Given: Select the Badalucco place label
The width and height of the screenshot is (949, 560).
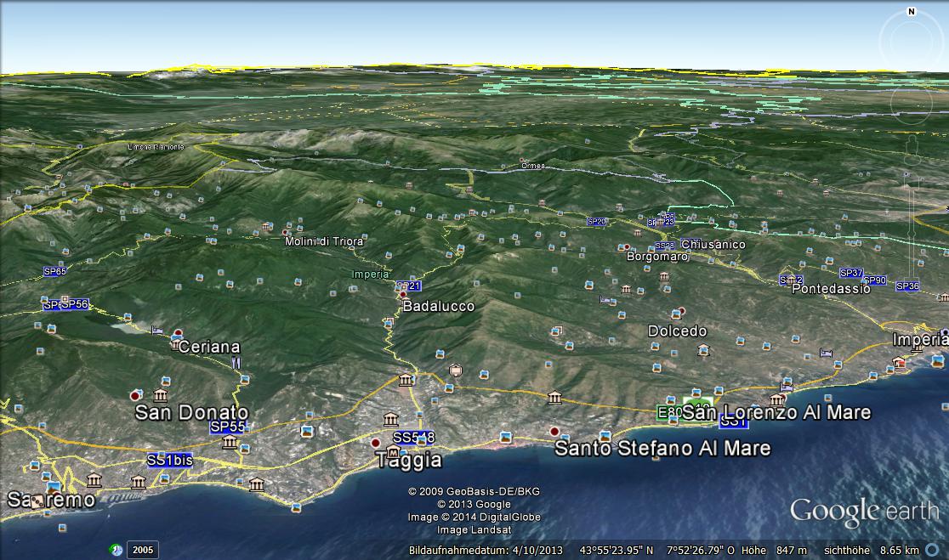Looking at the screenshot, I should pyautogui.click(x=438, y=306).
